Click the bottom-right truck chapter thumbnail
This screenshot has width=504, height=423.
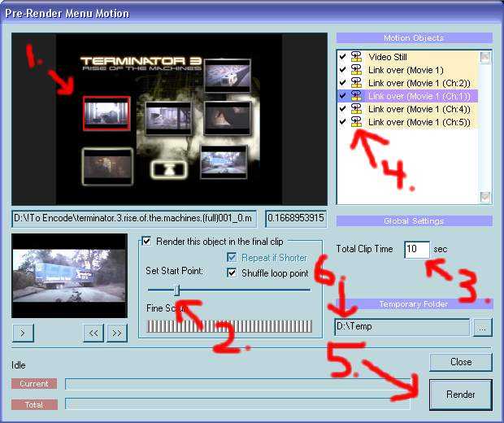(x=224, y=163)
